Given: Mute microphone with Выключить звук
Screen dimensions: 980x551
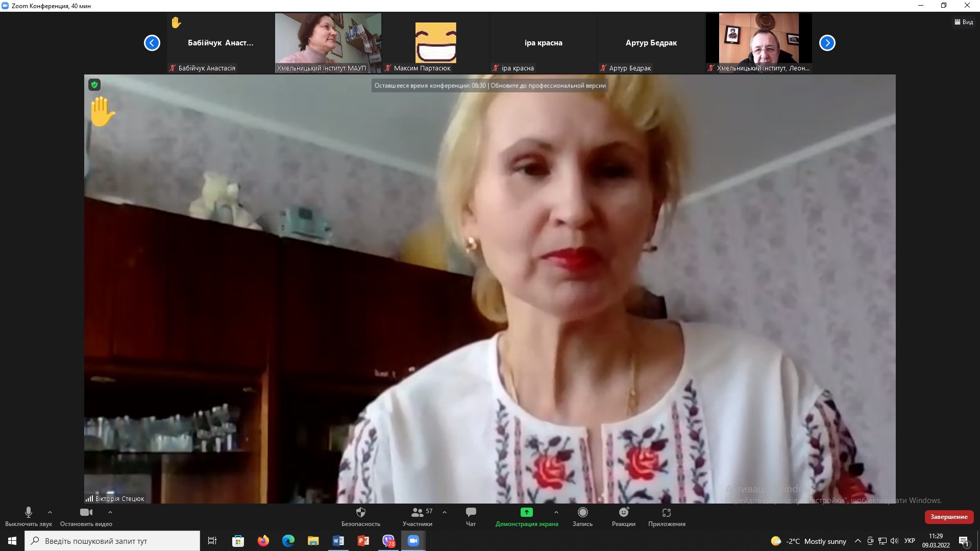Looking at the screenshot, I should (x=29, y=513).
